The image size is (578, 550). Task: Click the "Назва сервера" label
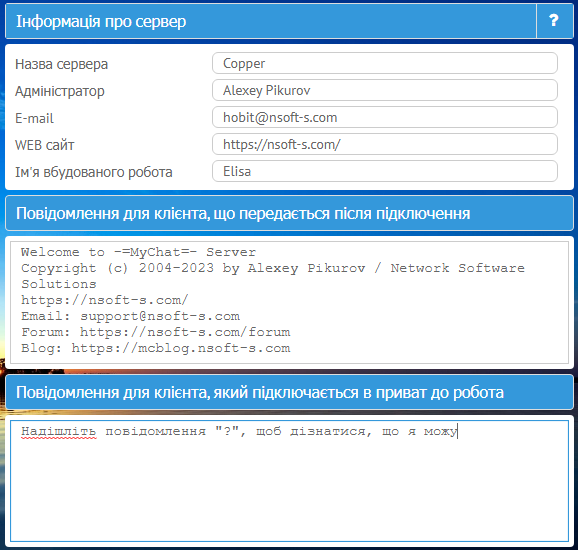(61, 64)
